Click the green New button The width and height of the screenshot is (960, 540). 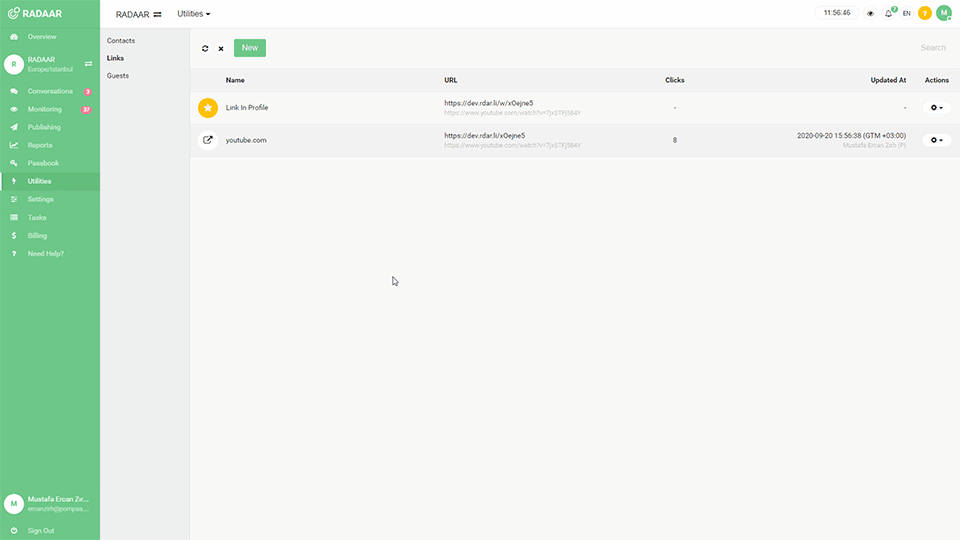click(250, 48)
